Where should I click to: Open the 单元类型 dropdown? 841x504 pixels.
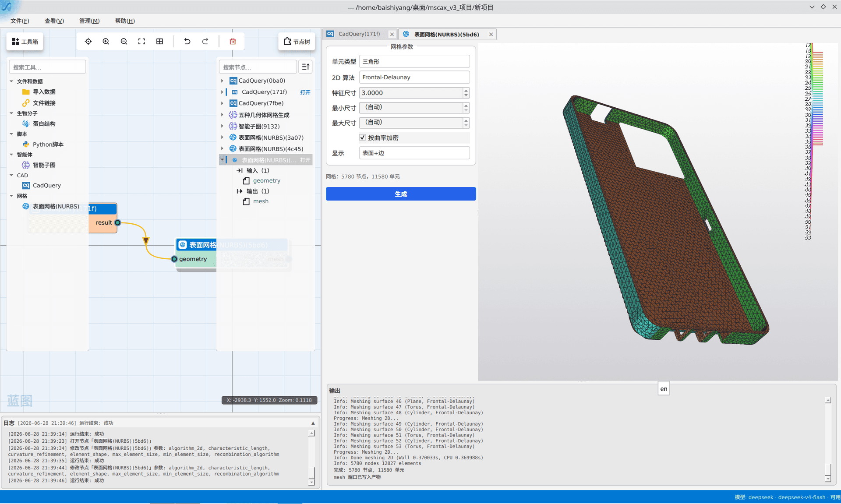point(414,62)
